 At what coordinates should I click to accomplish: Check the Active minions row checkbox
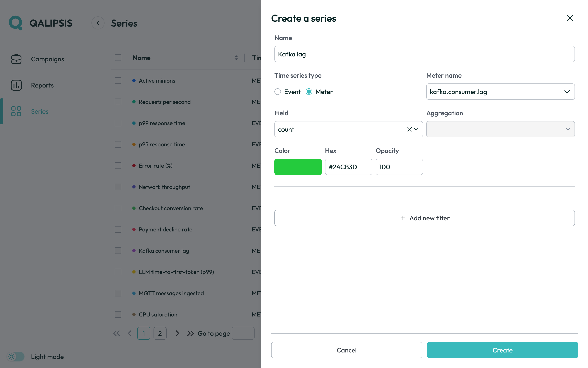tap(118, 81)
